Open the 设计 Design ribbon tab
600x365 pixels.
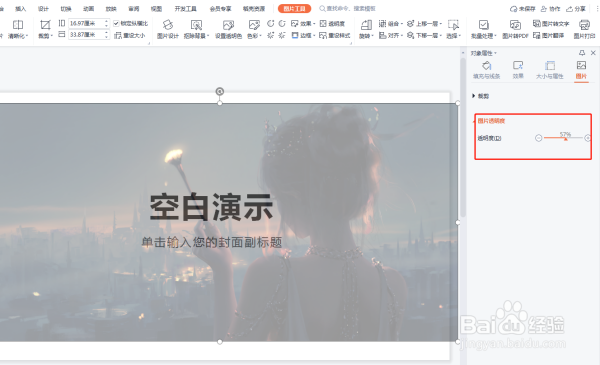[43, 9]
